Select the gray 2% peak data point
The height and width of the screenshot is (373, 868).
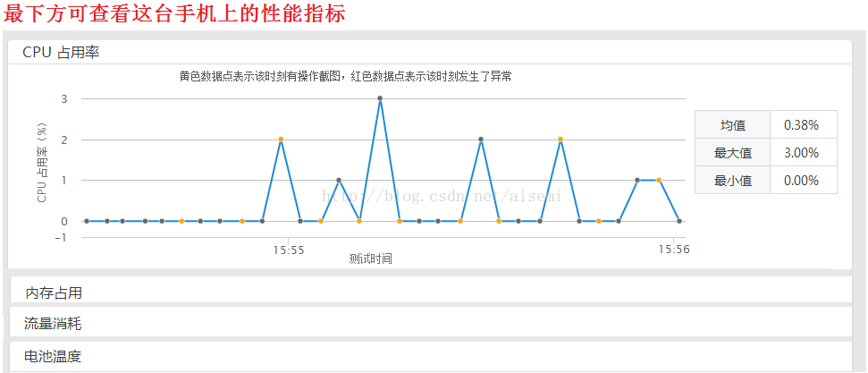(481, 140)
